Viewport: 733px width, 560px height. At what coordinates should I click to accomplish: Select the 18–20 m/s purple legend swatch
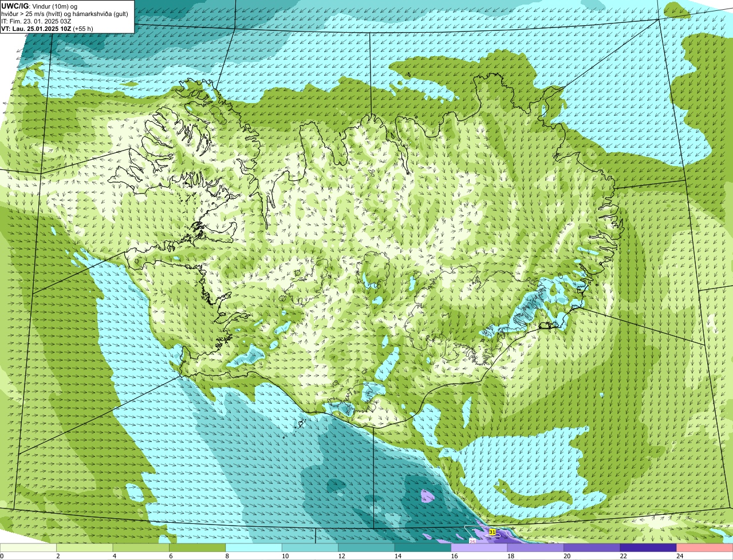(x=536, y=547)
